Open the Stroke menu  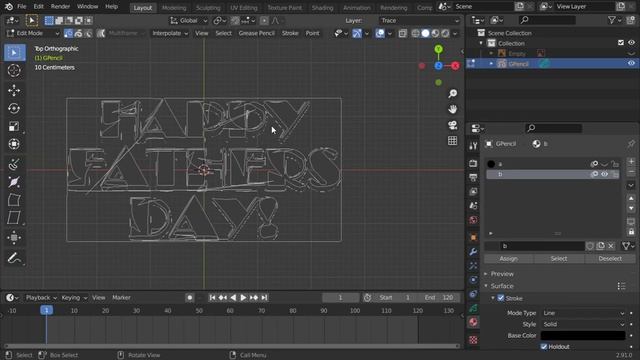(290, 33)
